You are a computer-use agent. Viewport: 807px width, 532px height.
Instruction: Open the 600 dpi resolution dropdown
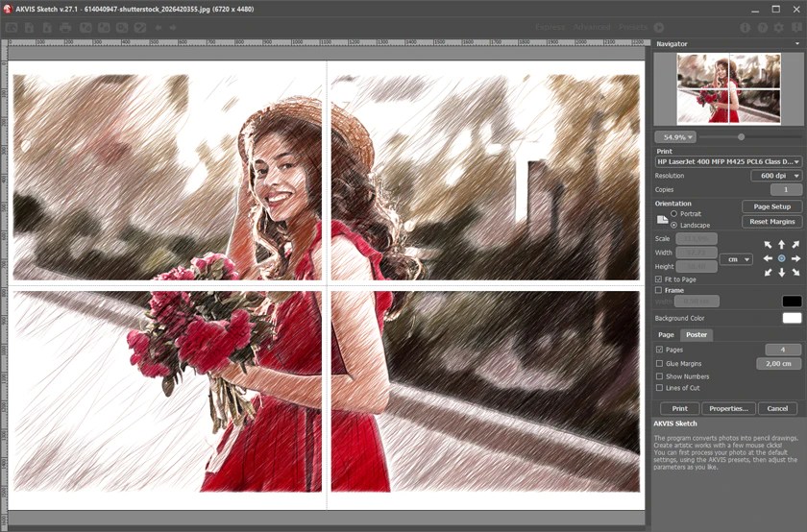pos(776,176)
